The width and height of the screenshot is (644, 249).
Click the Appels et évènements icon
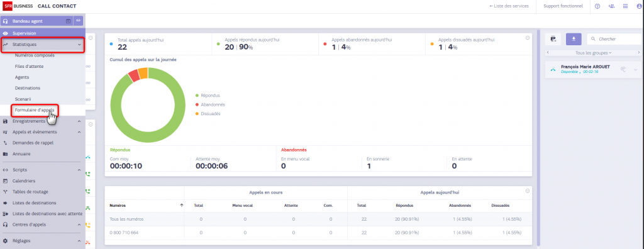coord(5,132)
